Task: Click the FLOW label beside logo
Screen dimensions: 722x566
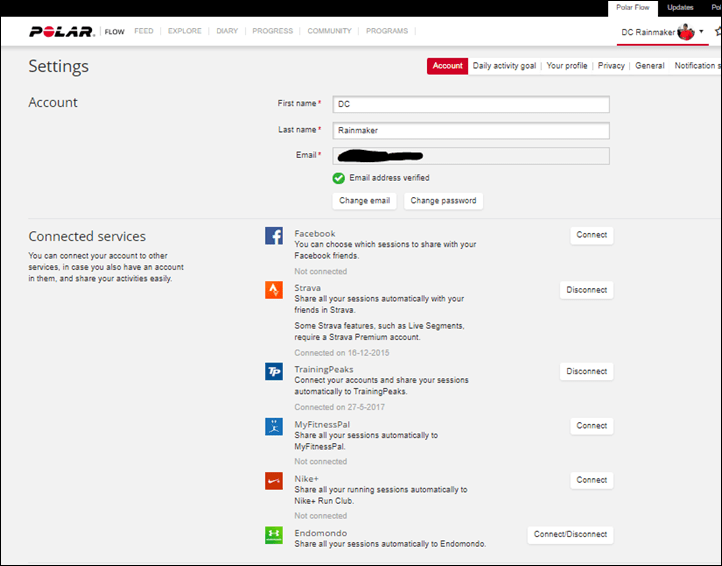Action: pyautogui.click(x=114, y=32)
